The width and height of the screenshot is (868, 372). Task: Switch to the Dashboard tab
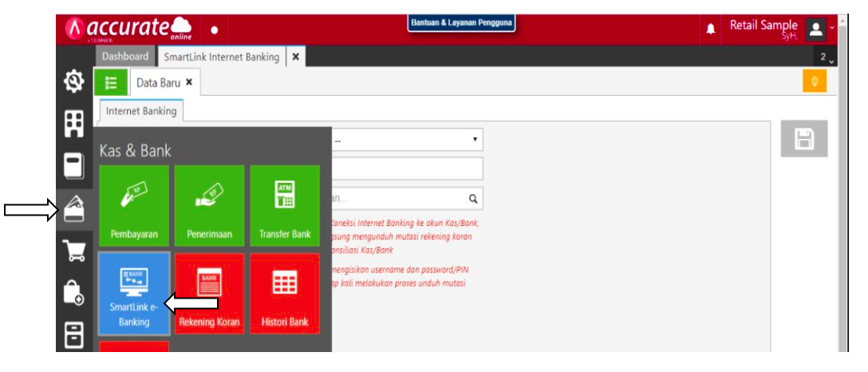(x=126, y=57)
